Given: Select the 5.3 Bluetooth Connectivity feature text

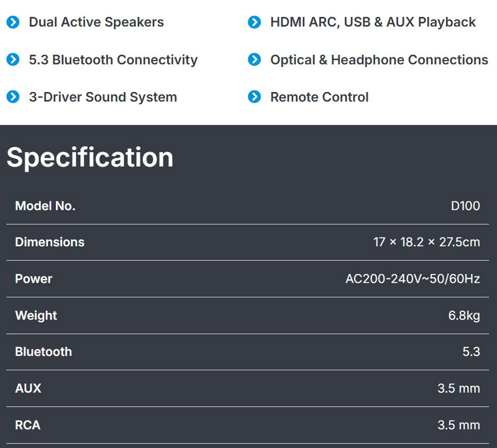Looking at the screenshot, I should (x=113, y=60).
